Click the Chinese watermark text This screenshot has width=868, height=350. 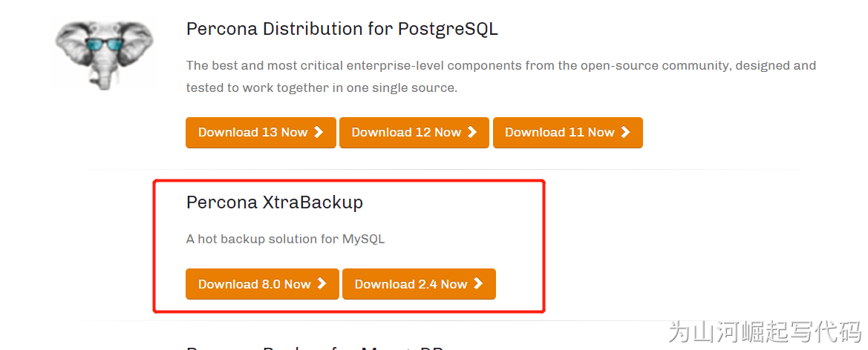click(764, 331)
